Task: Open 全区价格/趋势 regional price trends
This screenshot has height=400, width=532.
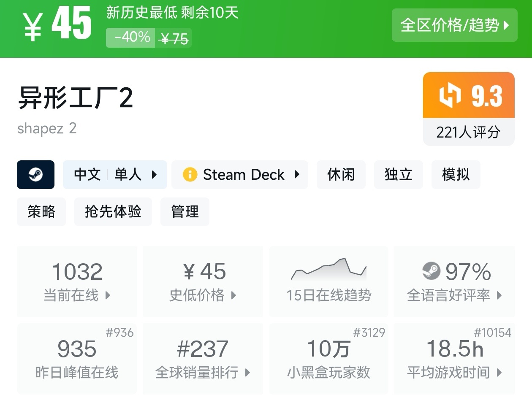Action: (x=454, y=25)
